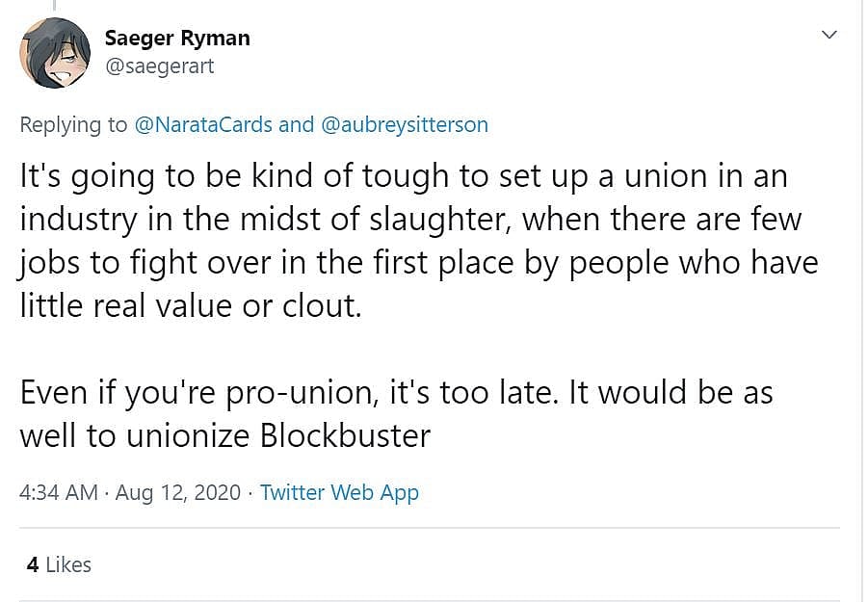This screenshot has width=868, height=602.
Task: Click the paragraph starting 'Even if you're pro-union'
Action: (395, 414)
